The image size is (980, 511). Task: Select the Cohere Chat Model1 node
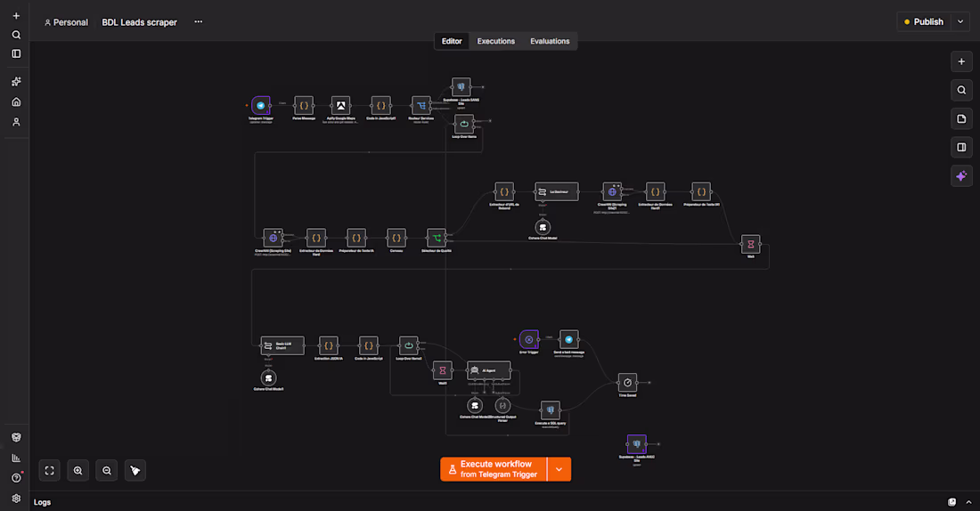[x=269, y=378]
